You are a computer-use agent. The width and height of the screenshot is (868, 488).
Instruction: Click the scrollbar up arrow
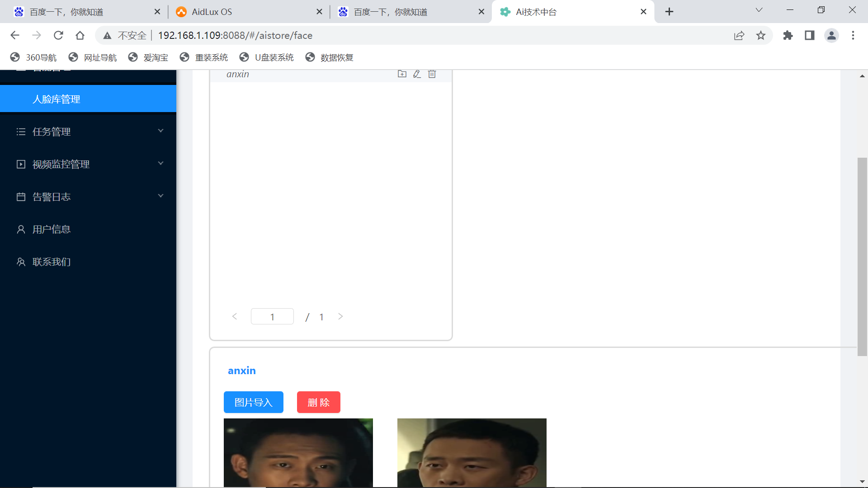point(862,76)
